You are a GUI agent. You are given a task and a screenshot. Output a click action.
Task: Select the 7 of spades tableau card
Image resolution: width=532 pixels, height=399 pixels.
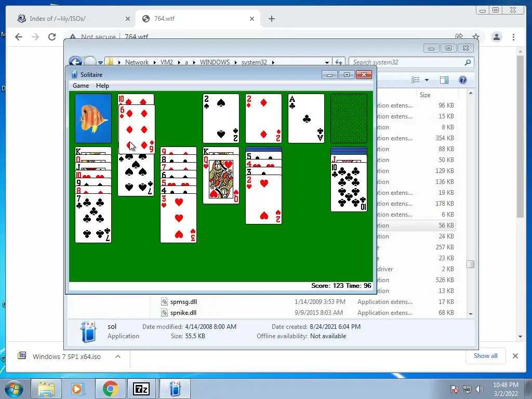click(x=136, y=175)
